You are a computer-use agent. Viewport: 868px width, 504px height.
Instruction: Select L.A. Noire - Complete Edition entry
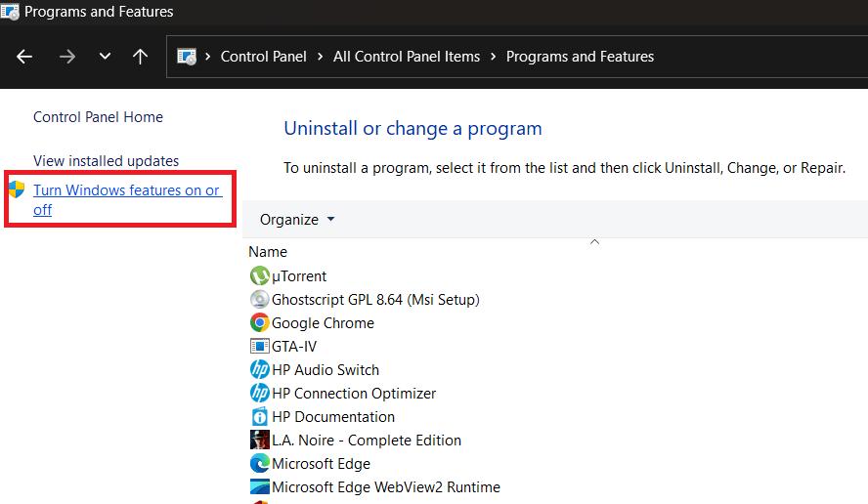tap(367, 441)
